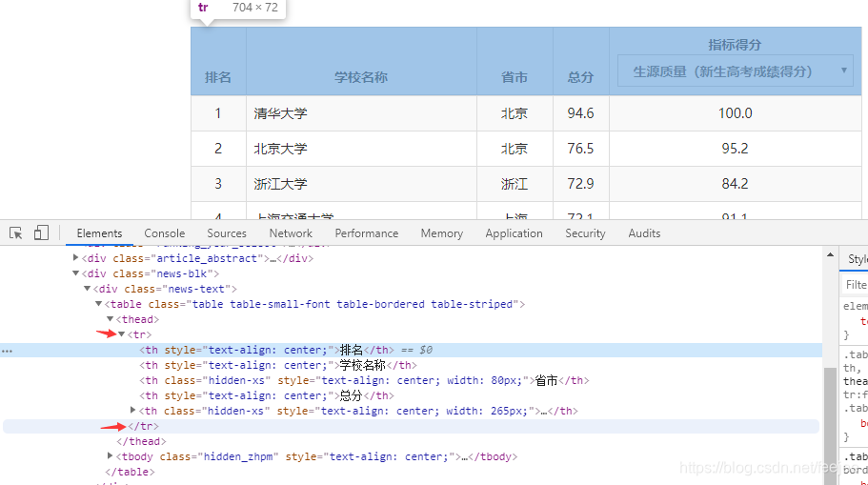
Task: Collapse the thead node
Action: point(111,319)
